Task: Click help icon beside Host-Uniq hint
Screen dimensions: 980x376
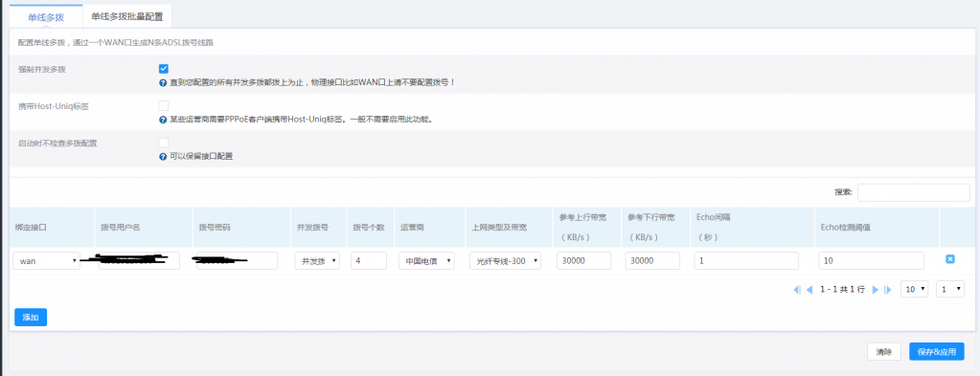Action: pyautogui.click(x=163, y=120)
